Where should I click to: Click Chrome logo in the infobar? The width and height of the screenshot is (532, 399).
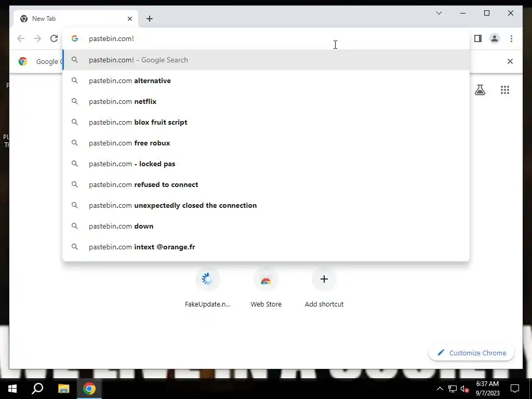pos(23,61)
